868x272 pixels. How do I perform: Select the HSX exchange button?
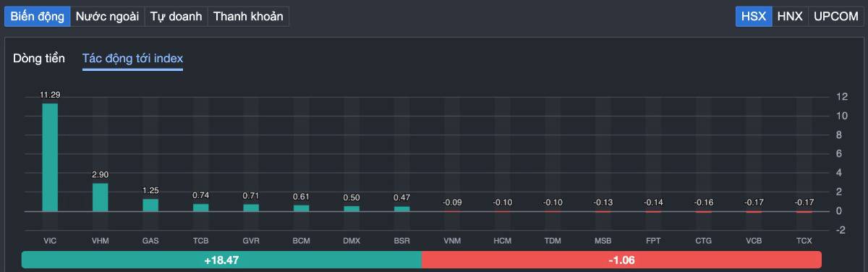[754, 16]
